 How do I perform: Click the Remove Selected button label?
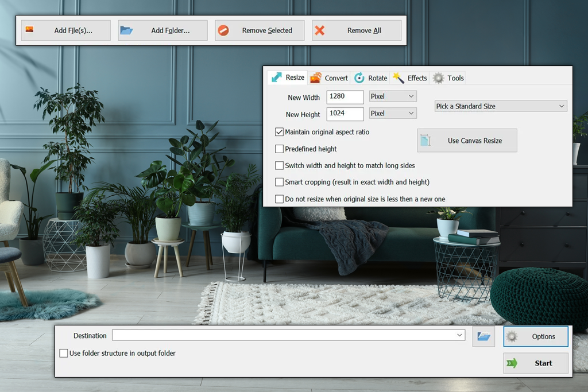(267, 30)
